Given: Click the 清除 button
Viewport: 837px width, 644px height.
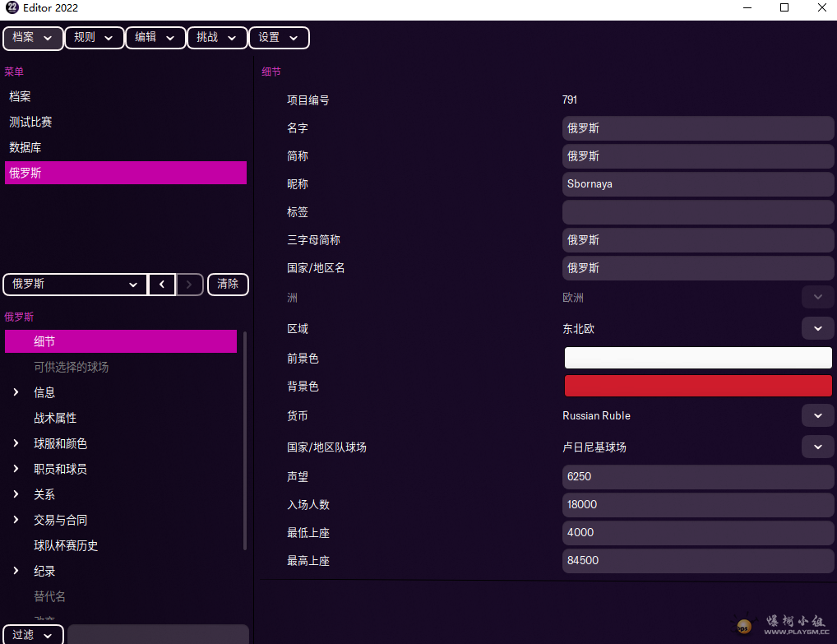Looking at the screenshot, I should (x=228, y=285).
